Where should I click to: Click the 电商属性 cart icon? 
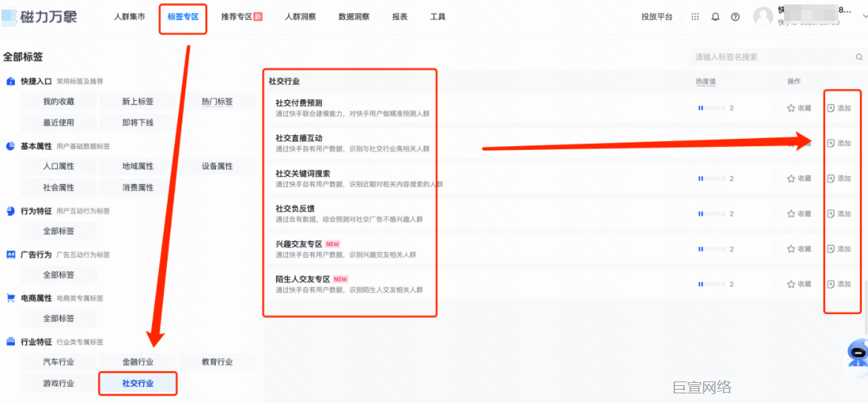[x=10, y=298]
